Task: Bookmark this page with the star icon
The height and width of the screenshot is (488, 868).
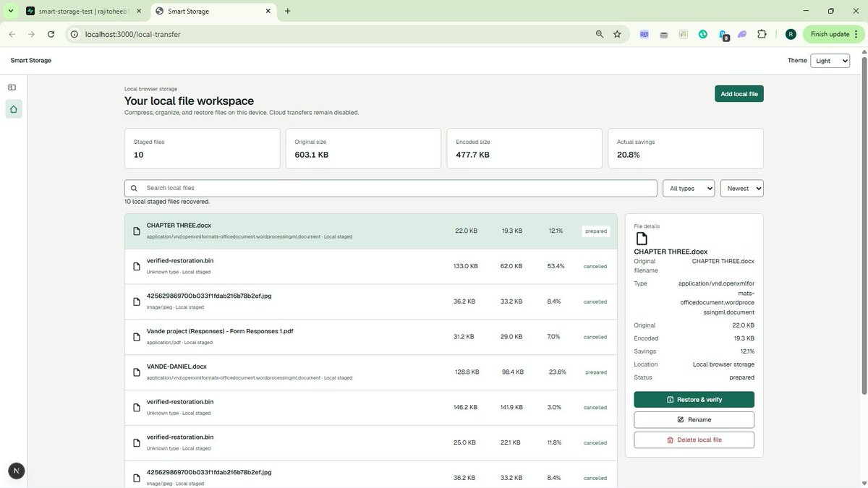Action: pyautogui.click(x=617, y=34)
